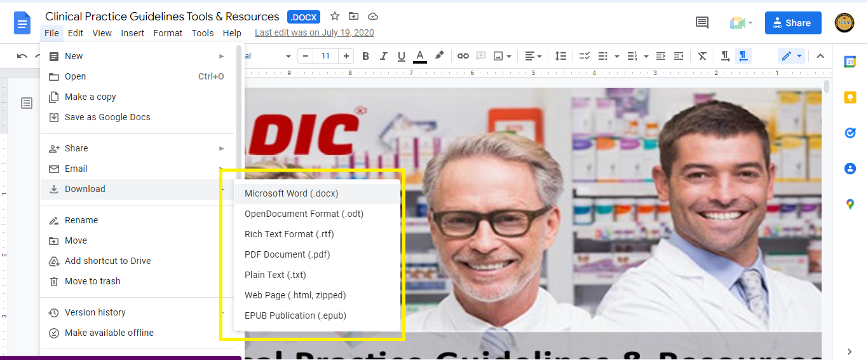Screen dimensions: 868x360
Task: Expand the side panel chevron at bottom right
Action: [850, 351]
